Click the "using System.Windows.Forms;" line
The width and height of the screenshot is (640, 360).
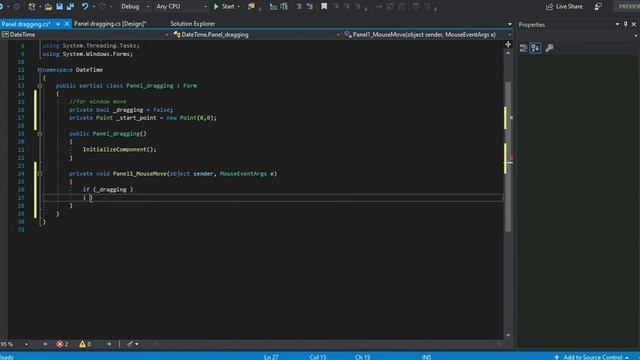pos(88,54)
